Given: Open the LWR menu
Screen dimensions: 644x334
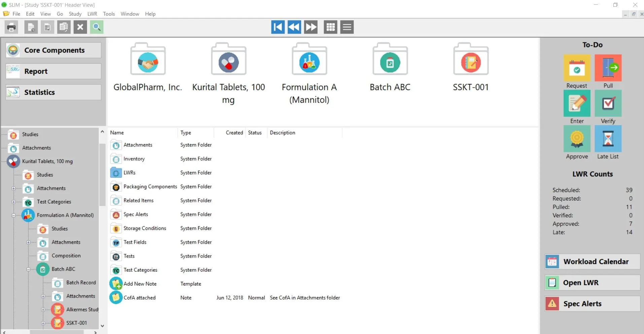Looking at the screenshot, I should pos(92,14).
